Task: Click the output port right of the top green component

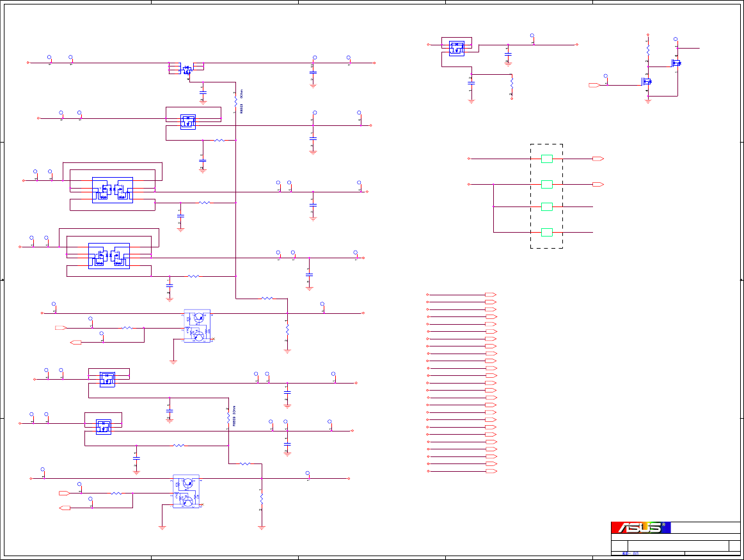Action: click(598, 159)
